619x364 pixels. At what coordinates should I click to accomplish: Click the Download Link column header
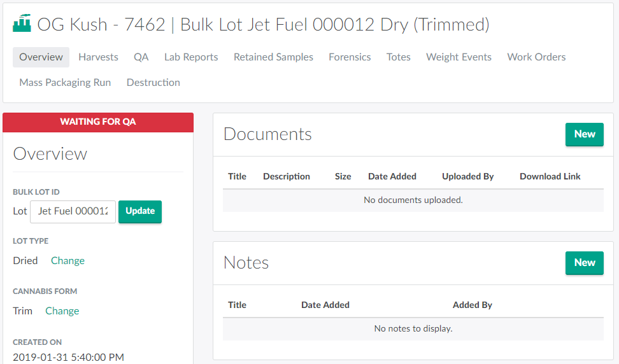(550, 176)
